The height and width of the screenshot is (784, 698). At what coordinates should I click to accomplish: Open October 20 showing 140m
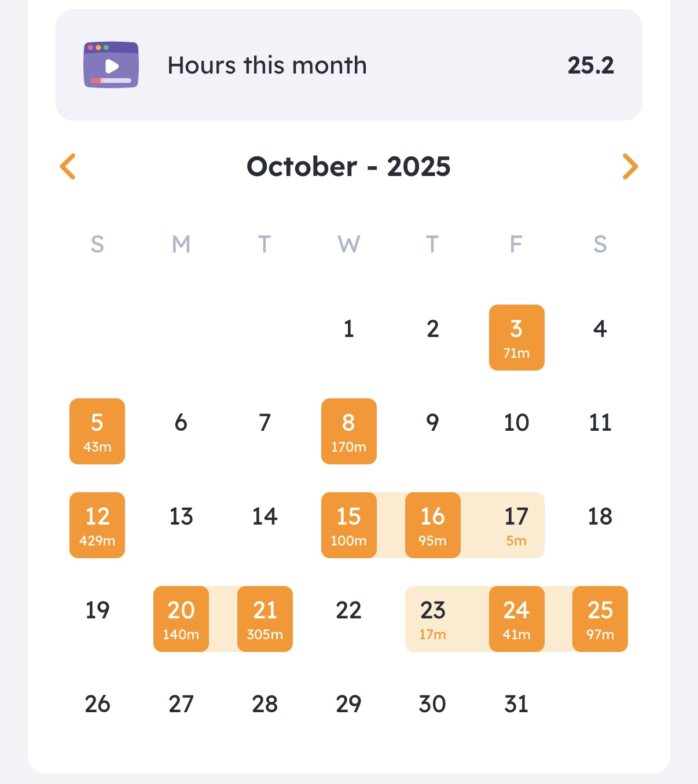181,619
